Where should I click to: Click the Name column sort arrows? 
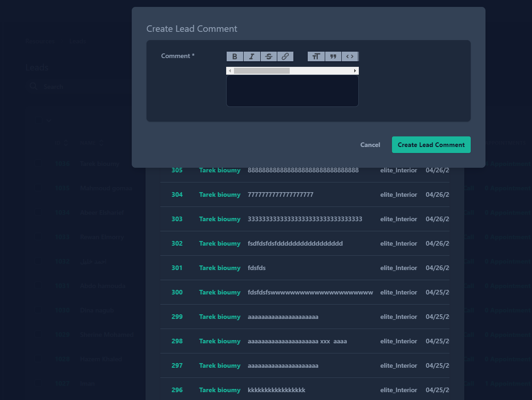(101, 143)
